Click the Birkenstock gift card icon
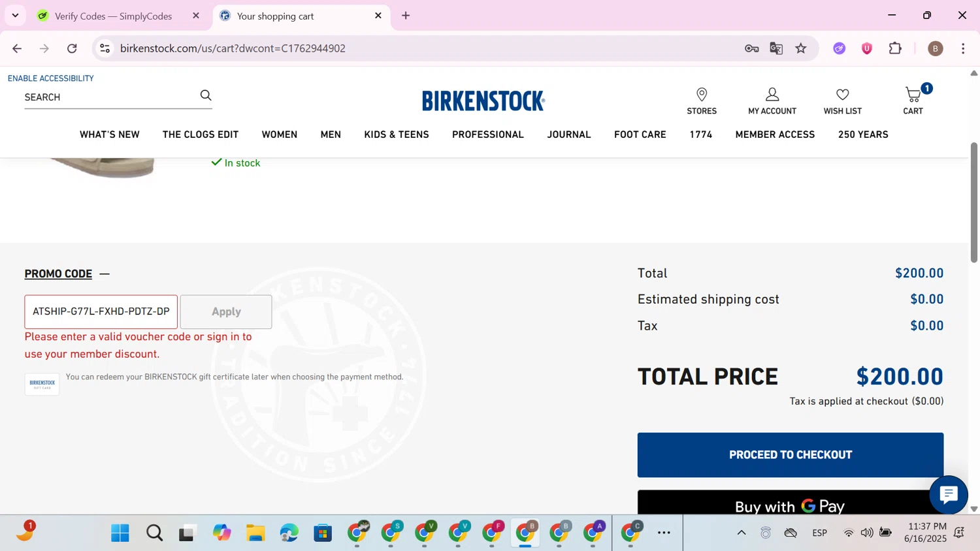Screen dimensions: 980x551 tap(42, 384)
